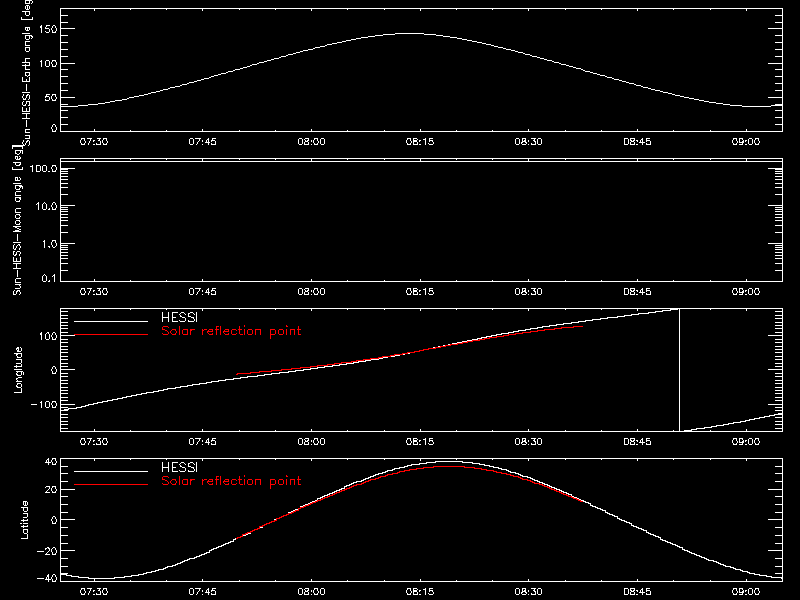The width and height of the screenshot is (800, 600).
Task: Click 07:30 time label under Longitude plot
Action: [94, 442]
